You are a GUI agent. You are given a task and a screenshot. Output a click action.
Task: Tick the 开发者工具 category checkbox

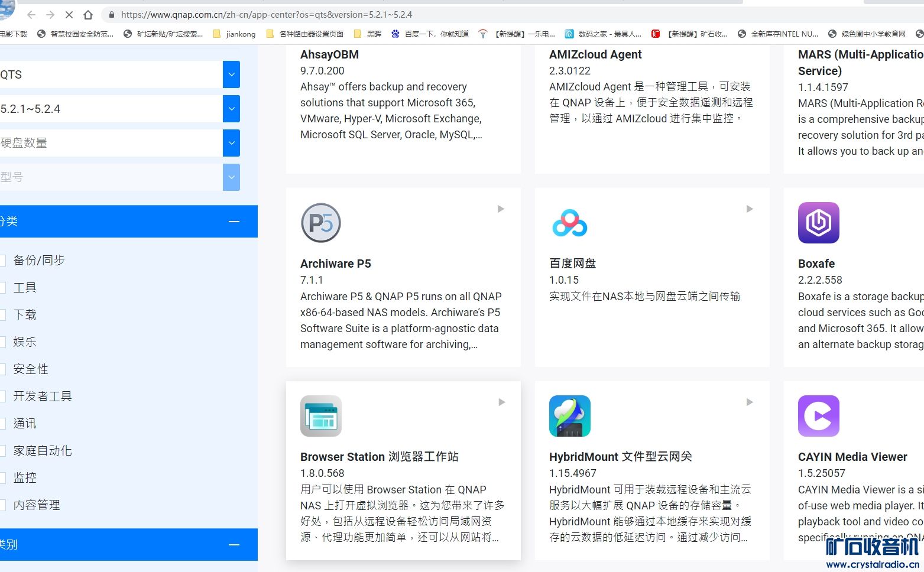click(x=2, y=396)
